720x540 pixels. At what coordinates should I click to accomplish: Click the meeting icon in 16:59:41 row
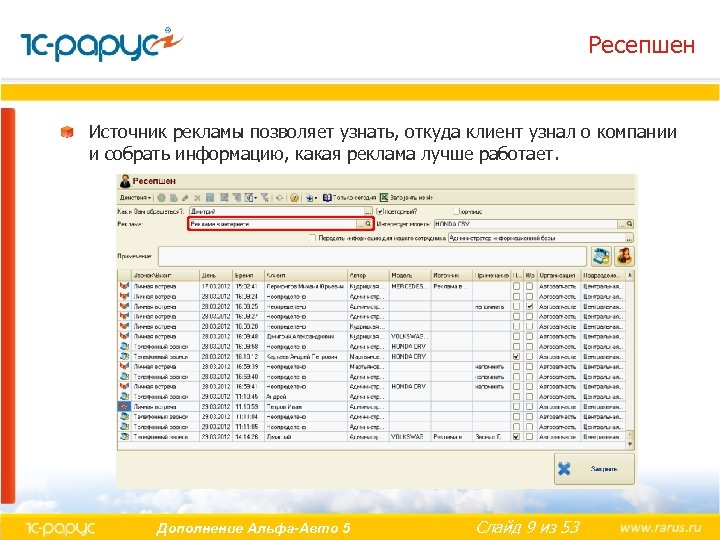pyautogui.click(x=124, y=387)
